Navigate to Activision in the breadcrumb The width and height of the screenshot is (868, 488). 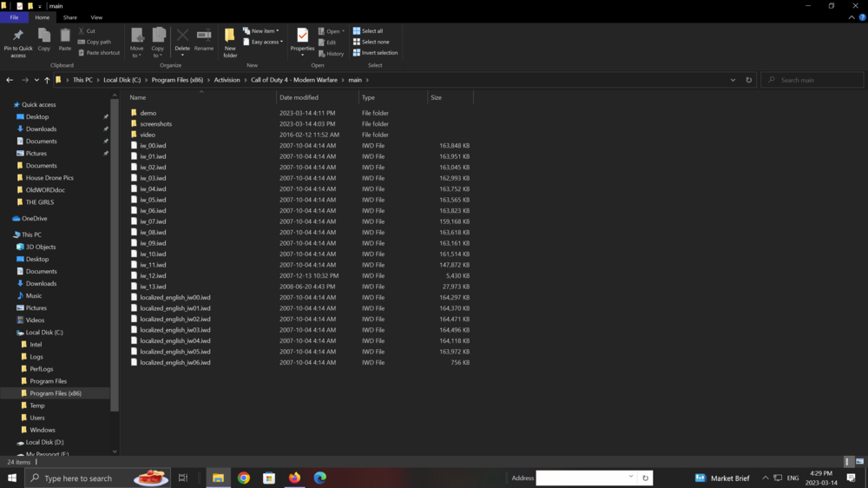tap(227, 80)
